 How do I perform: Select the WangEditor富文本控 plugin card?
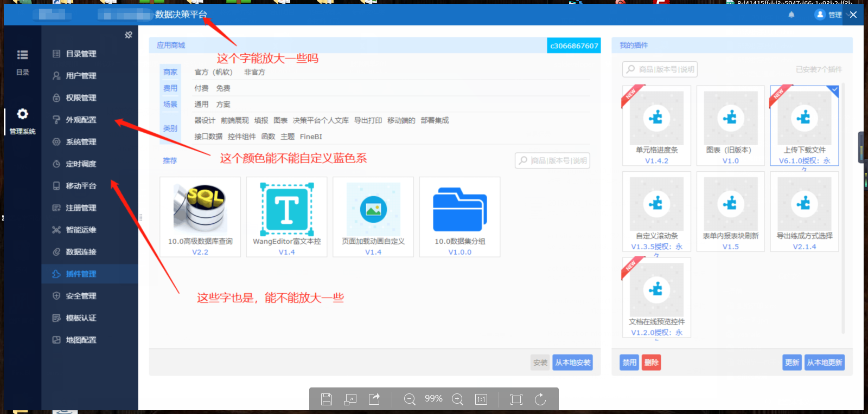pos(286,217)
